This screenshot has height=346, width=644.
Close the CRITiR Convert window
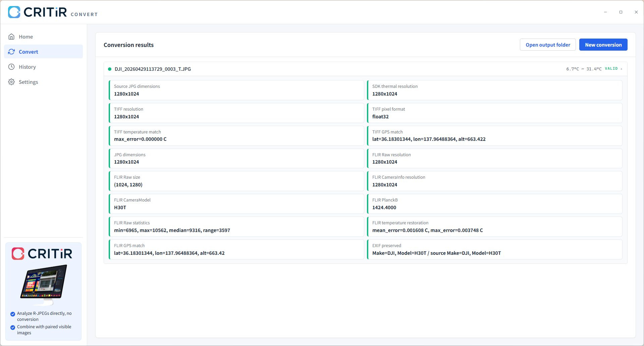point(636,12)
